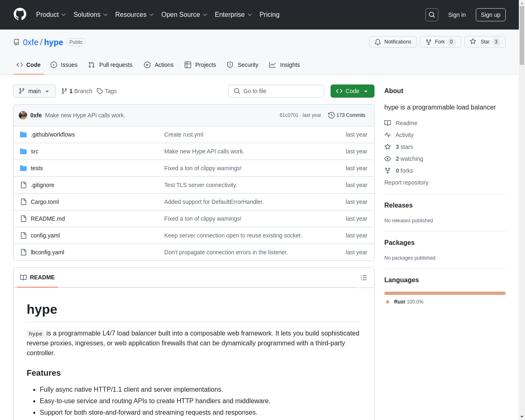This screenshot has width=525, height=420.
Task: Click the Activity pulse icon
Action: click(388, 135)
